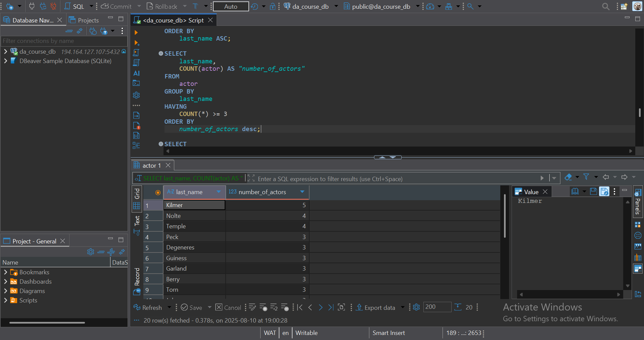Expand the DBeaver Sample Database node
The width and height of the screenshot is (644, 340).
tap(5, 61)
